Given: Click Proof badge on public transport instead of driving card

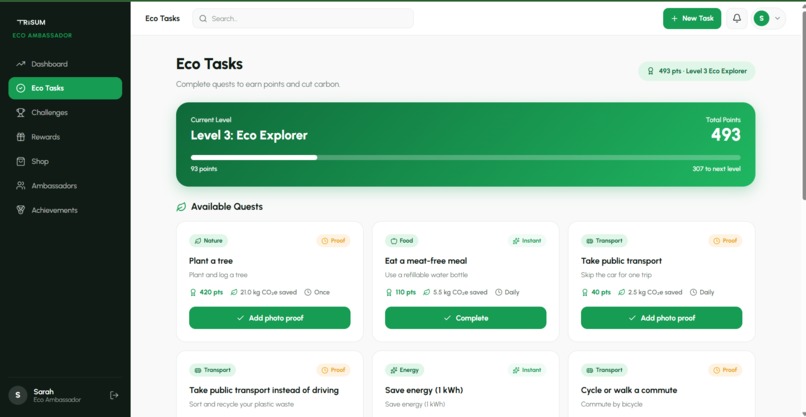Looking at the screenshot, I should click(x=333, y=370).
